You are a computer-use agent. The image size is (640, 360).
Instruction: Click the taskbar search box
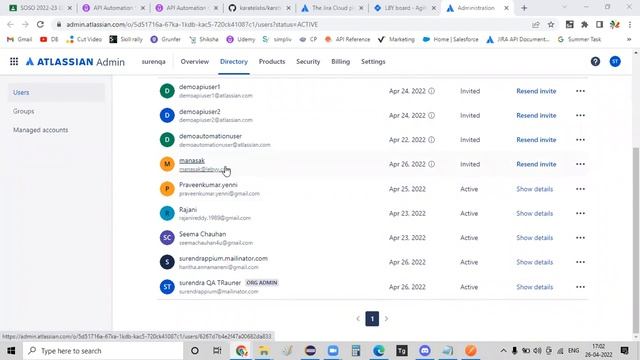(103, 351)
